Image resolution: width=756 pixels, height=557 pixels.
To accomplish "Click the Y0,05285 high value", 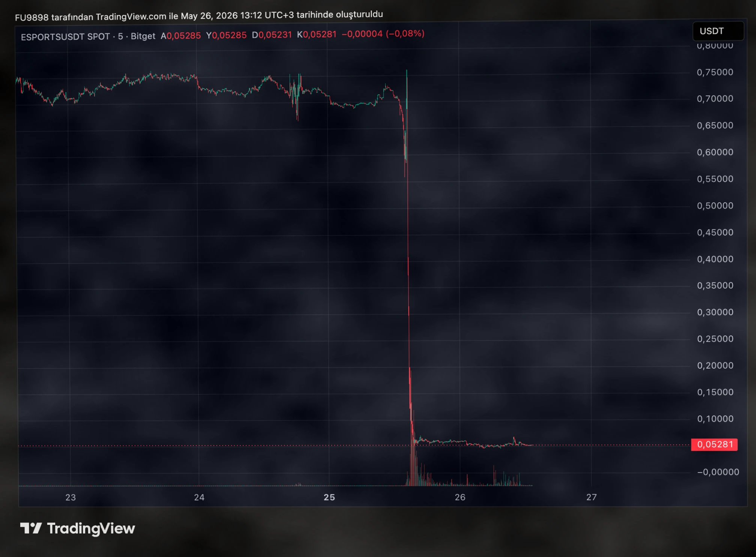I will (x=226, y=35).
